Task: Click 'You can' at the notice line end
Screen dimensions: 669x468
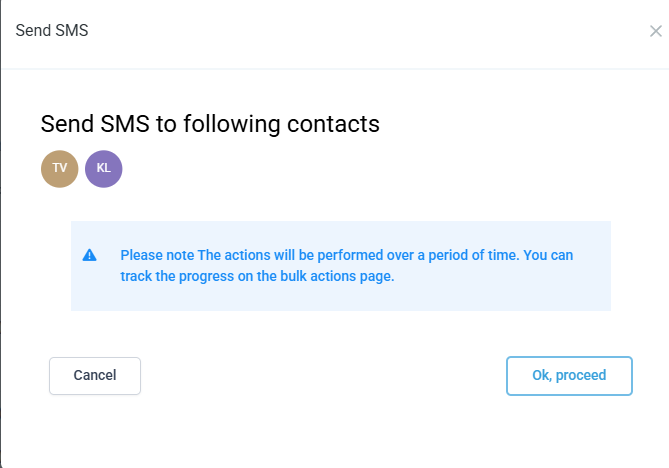Action: click(548, 255)
